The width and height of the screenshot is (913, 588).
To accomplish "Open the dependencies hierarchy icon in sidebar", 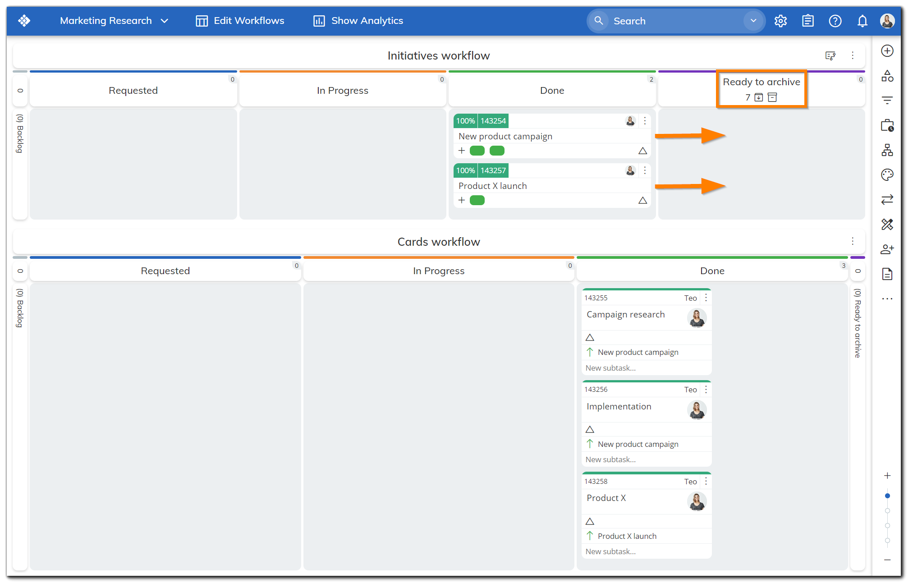I will point(887,150).
